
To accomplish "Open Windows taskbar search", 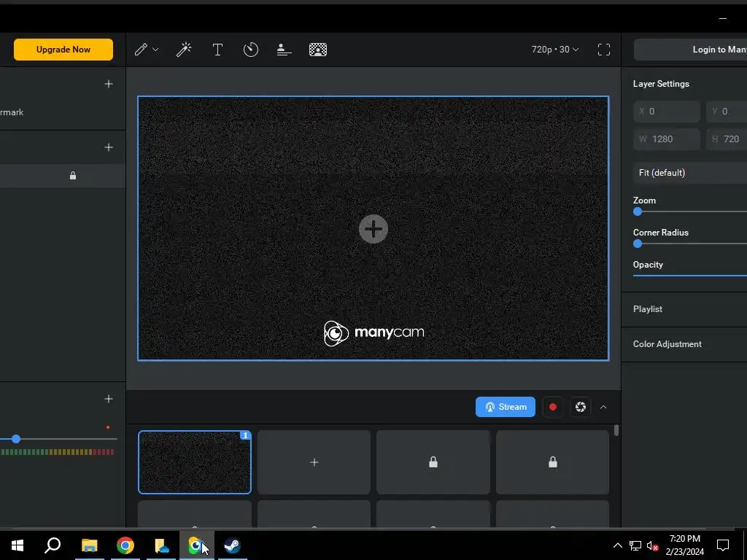I will click(53, 545).
